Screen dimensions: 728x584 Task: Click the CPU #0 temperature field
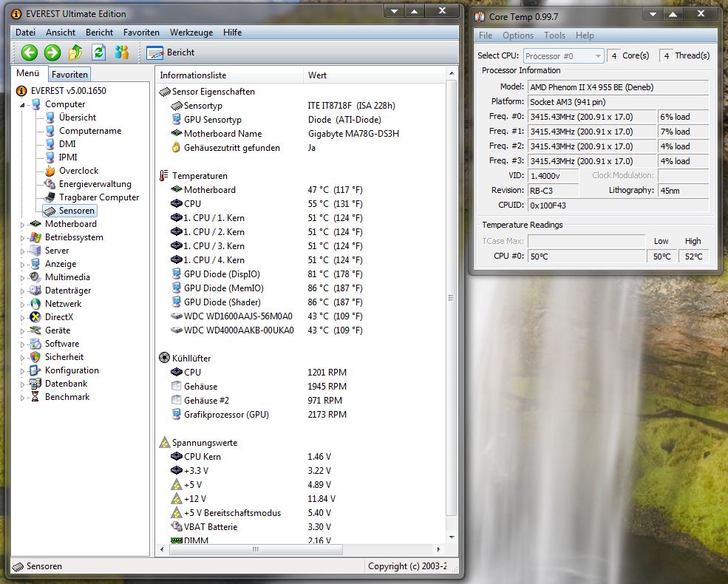click(x=586, y=257)
